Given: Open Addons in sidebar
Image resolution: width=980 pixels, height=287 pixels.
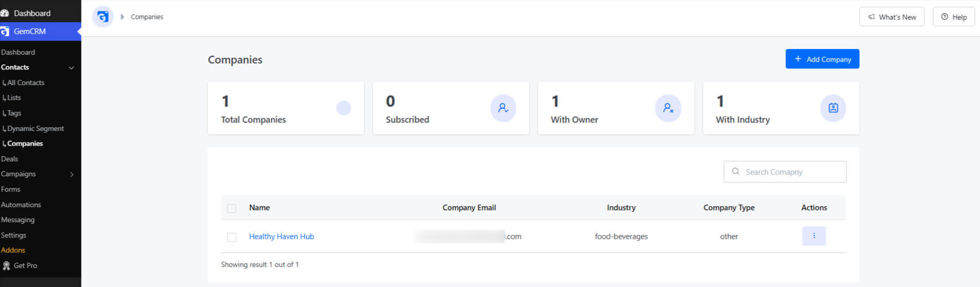Looking at the screenshot, I should tap(13, 250).
